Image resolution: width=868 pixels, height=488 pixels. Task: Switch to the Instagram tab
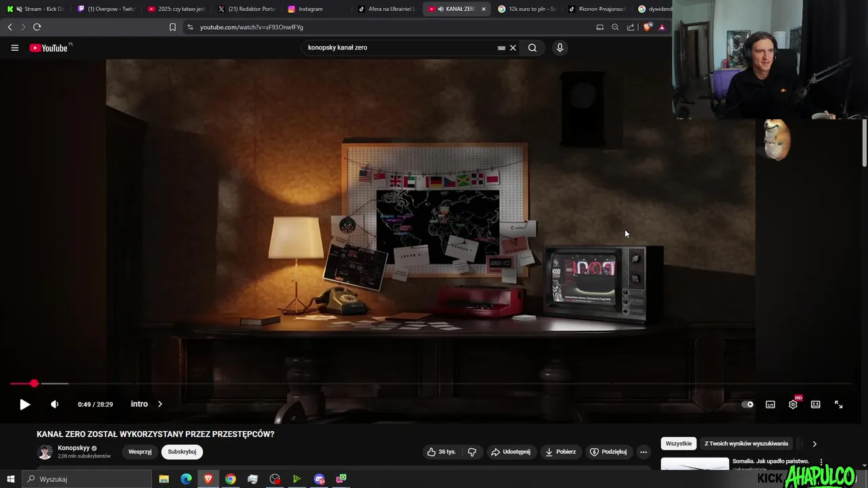tap(316, 9)
